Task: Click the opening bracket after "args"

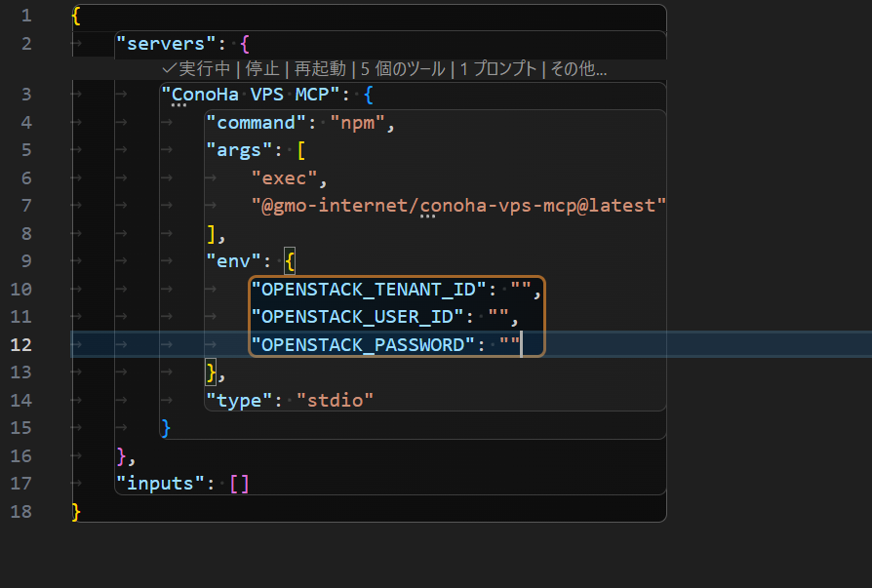Action: coord(300,150)
